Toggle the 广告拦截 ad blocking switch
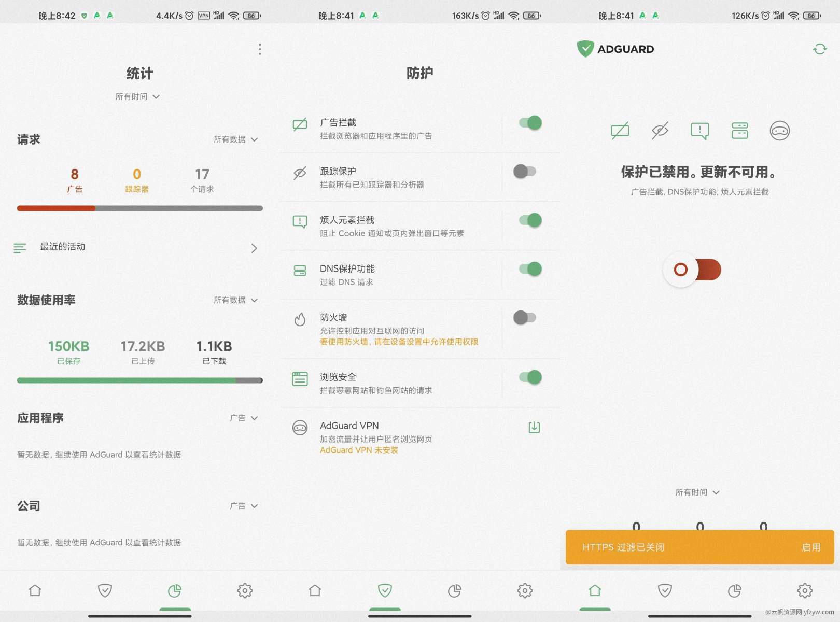This screenshot has width=840, height=622. (x=530, y=123)
